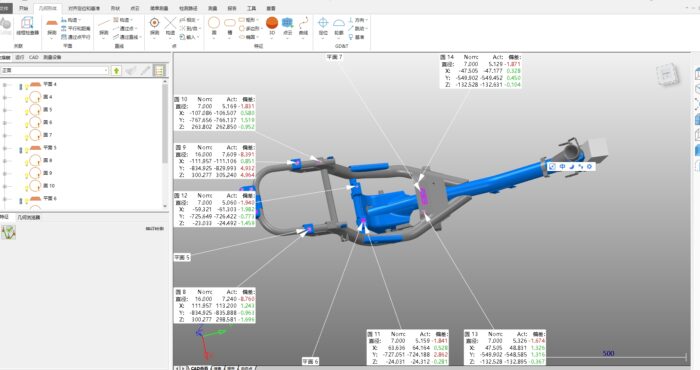This screenshot has width=700, height=370.
Task: Toggle lightbulb visibility for 圆 8
Action: [x=26, y=162]
